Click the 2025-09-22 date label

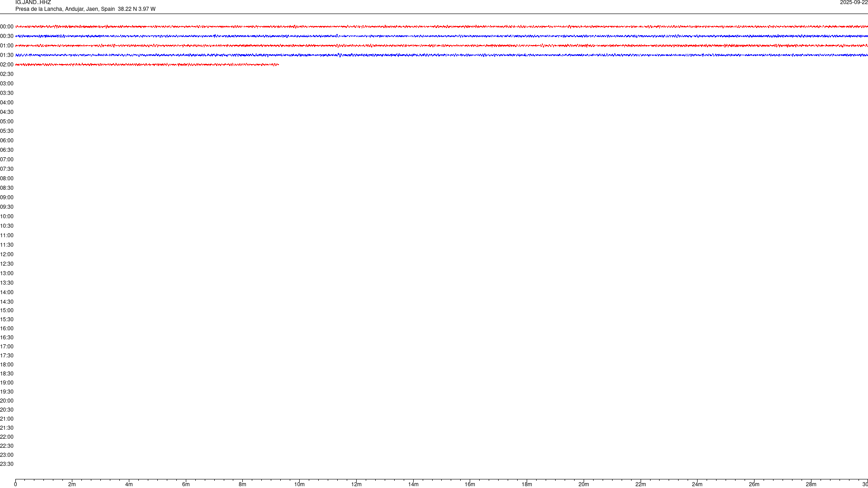854,3
